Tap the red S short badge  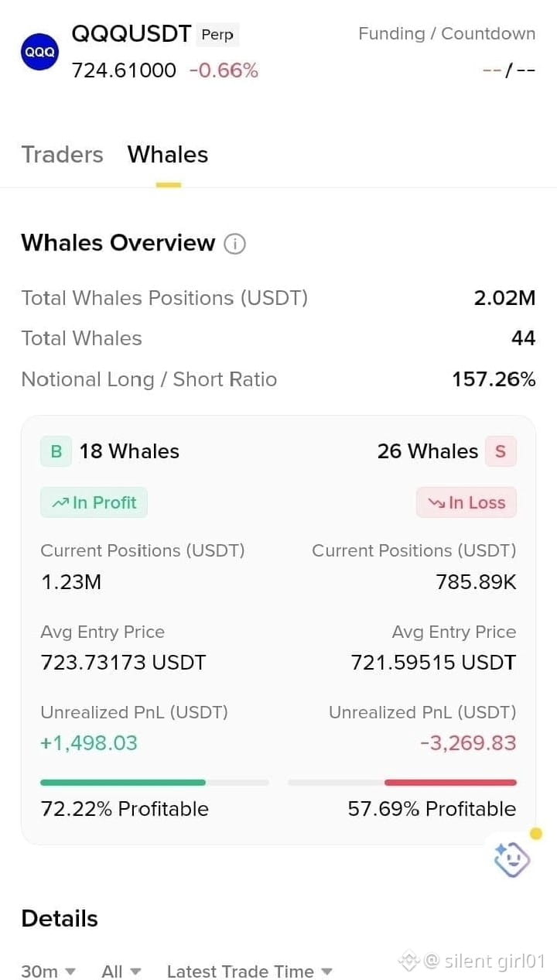click(501, 451)
